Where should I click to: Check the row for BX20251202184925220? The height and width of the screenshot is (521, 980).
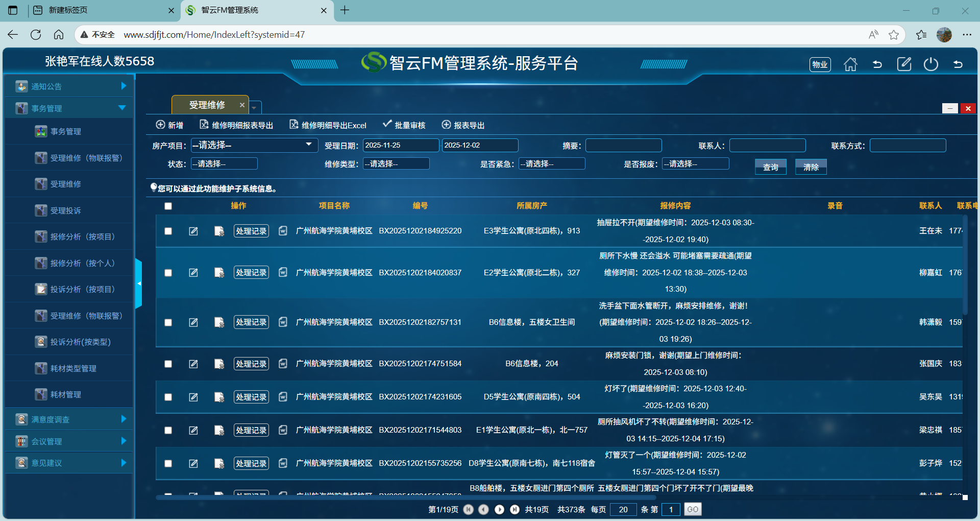pyautogui.click(x=168, y=231)
